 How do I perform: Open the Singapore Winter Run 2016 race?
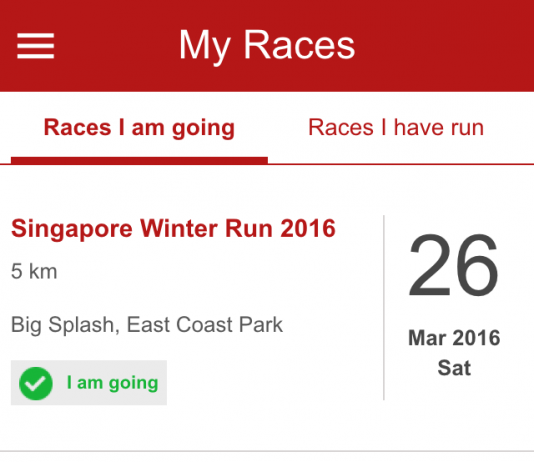point(173,228)
